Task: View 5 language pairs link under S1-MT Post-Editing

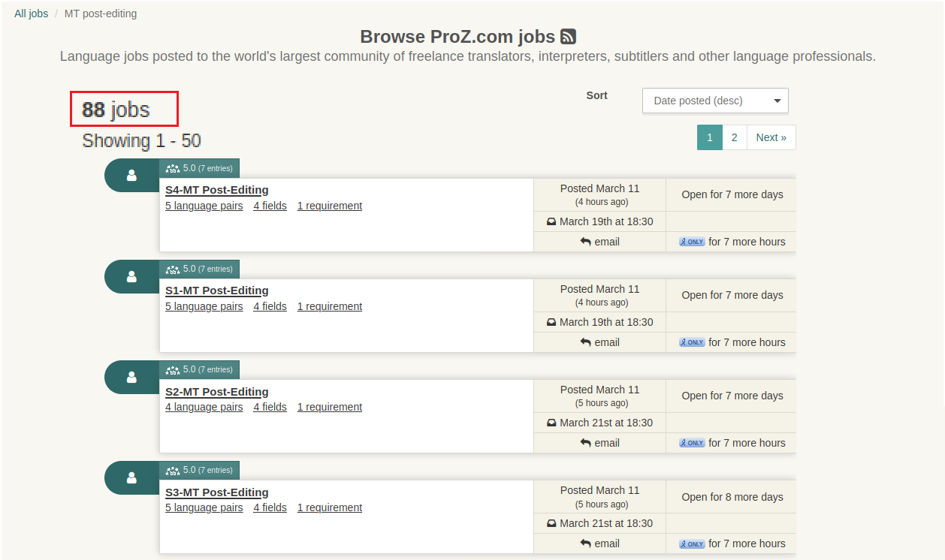Action: (x=204, y=306)
